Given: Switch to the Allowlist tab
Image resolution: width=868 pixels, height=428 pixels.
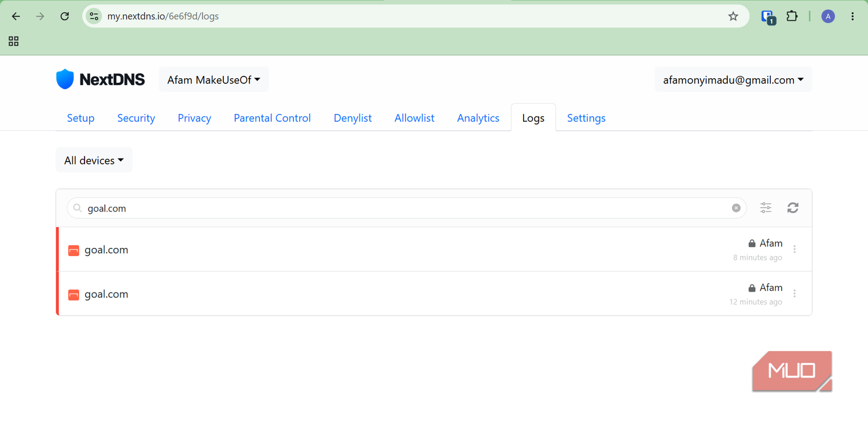Looking at the screenshot, I should tap(414, 118).
